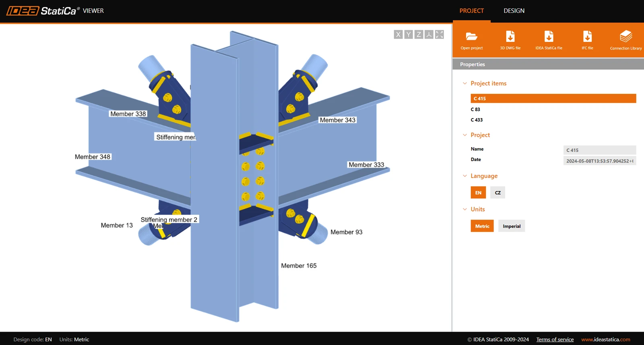Click the project Name field

(600, 150)
